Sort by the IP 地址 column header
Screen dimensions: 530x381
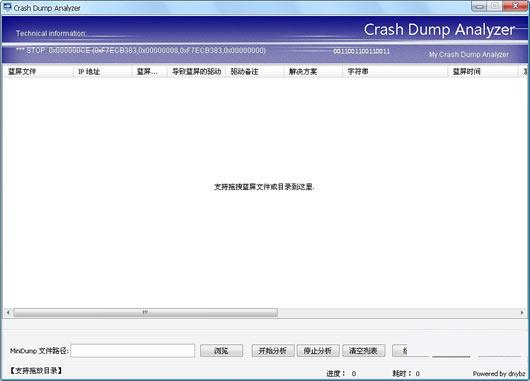(x=102, y=72)
